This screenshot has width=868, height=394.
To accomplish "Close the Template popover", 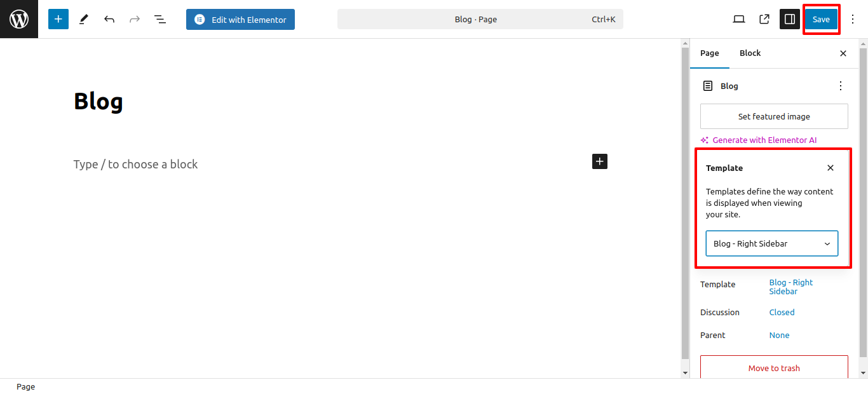I will click(x=831, y=168).
